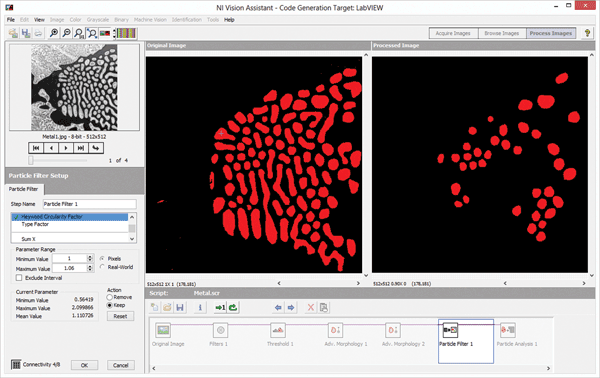Open the File menu
The height and width of the screenshot is (378, 600).
11,20
